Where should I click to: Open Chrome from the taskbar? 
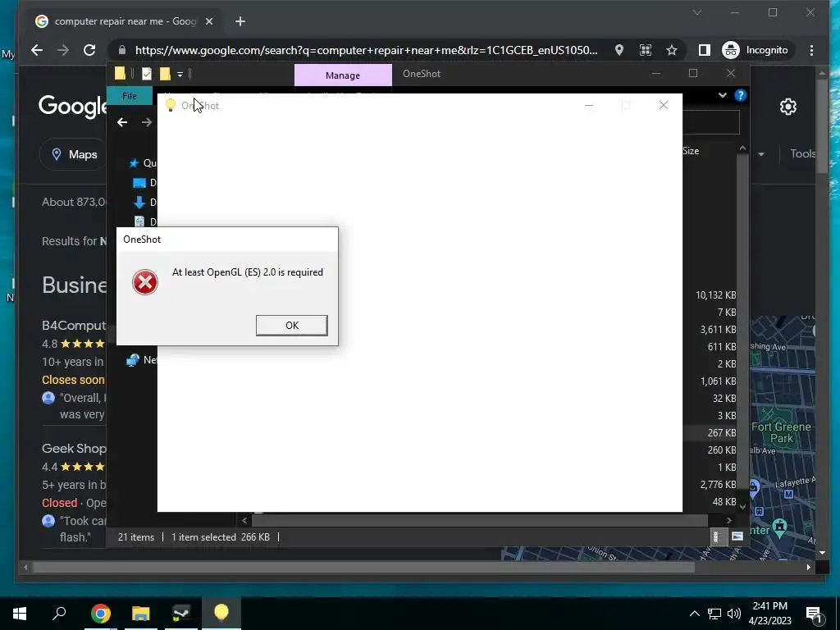101,614
